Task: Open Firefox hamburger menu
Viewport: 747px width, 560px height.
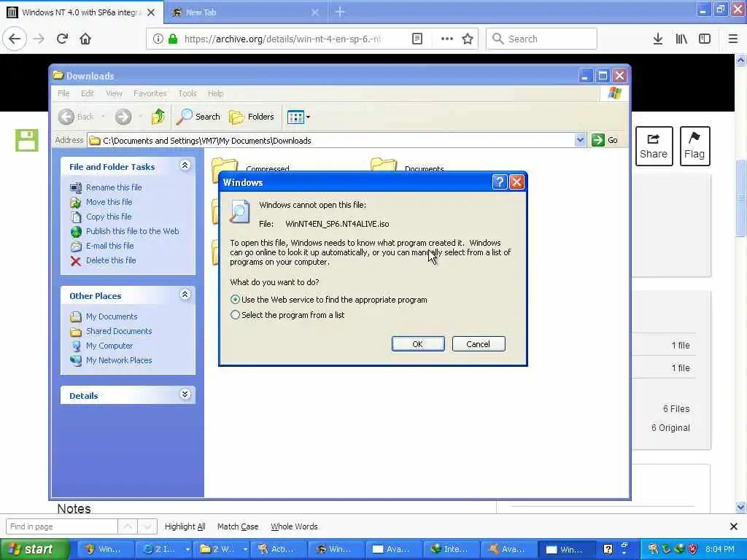Action: tap(733, 39)
